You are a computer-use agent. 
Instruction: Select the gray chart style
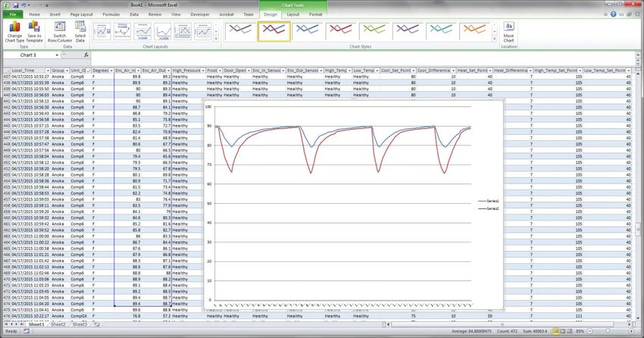pos(240,32)
